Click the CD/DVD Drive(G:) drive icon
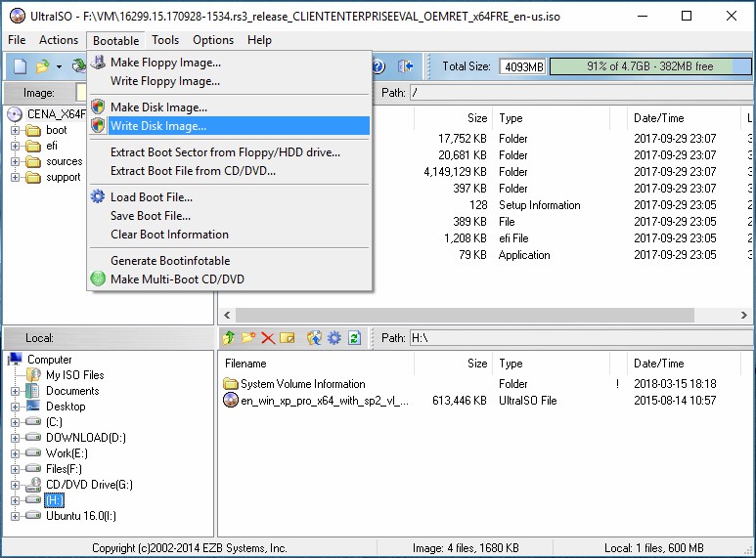The height and width of the screenshot is (558, 756). click(33, 485)
